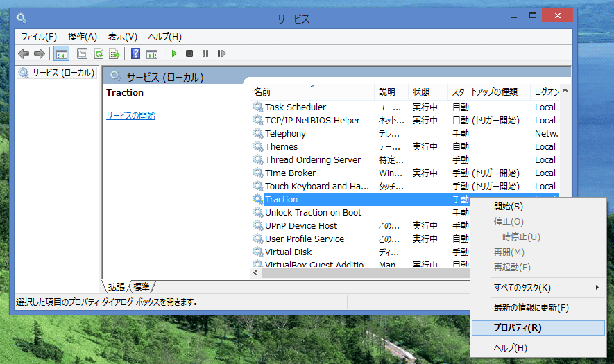The image size is (614, 364).
Task: Click the gear icon next to Time Broker
Action: 257,173
